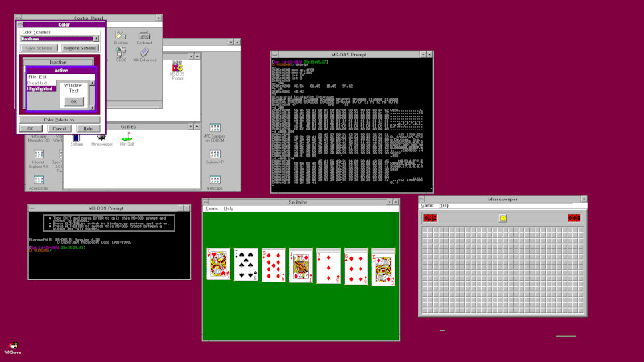Open the 386 Enhanced settings icon
644x362 pixels.
[x=144, y=53]
